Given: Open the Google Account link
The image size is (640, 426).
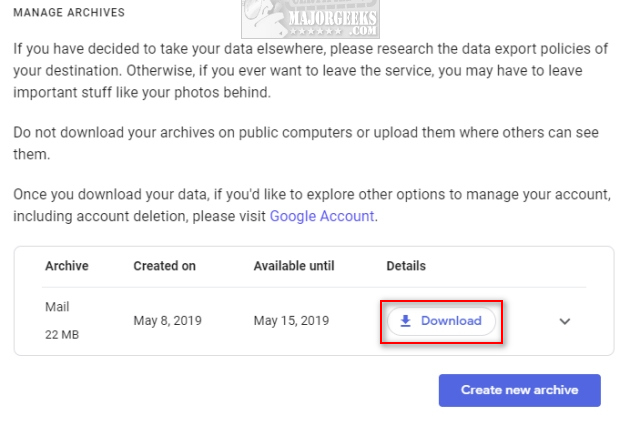Looking at the screenshot, I should pos(322,216).
